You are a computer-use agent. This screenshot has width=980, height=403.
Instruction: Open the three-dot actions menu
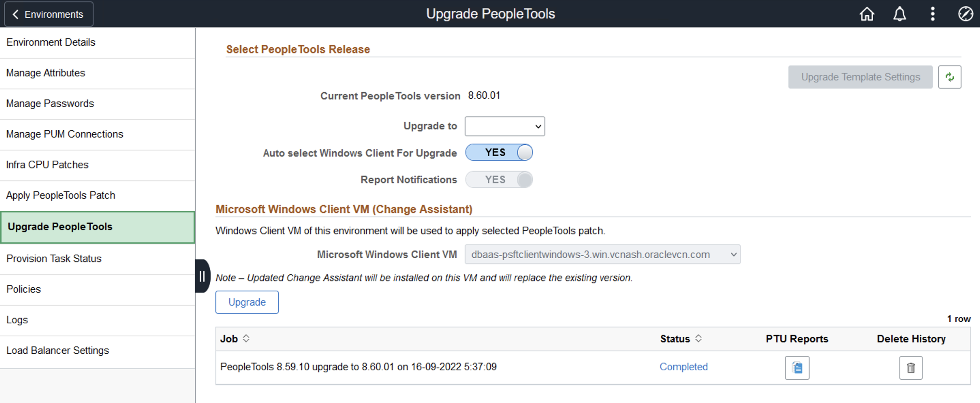tap(932, 14)
